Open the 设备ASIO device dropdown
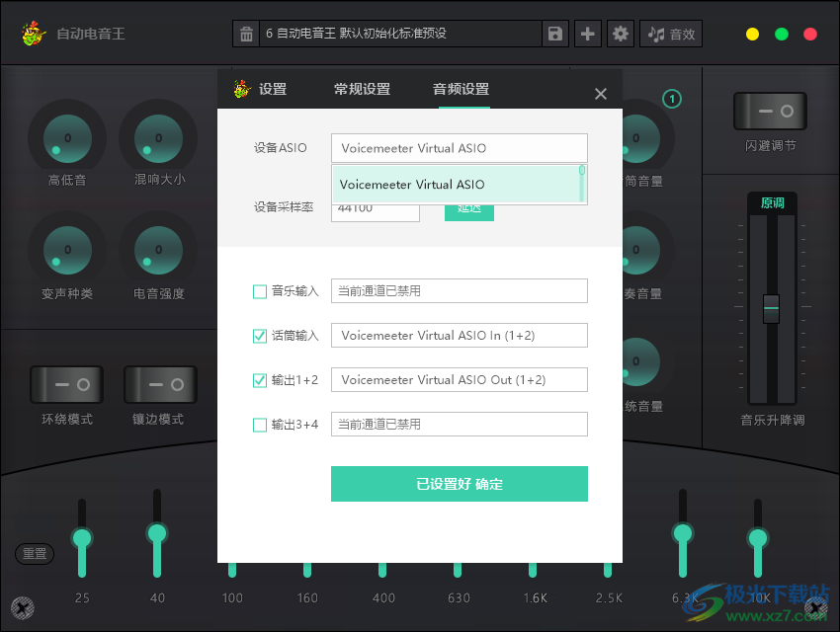The image size is (840, 632). (x=459, y=148)
